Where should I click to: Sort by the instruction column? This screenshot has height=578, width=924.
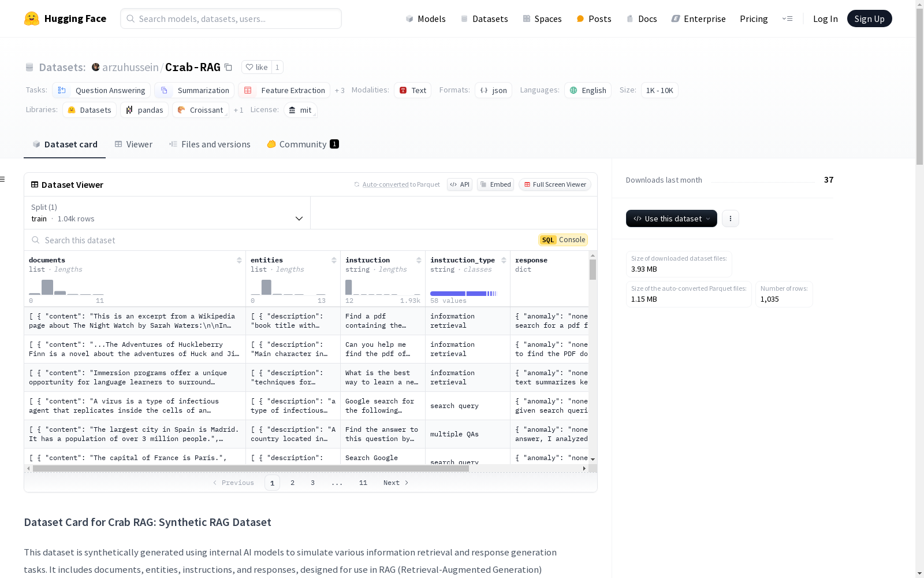click(x=419, y=260)
